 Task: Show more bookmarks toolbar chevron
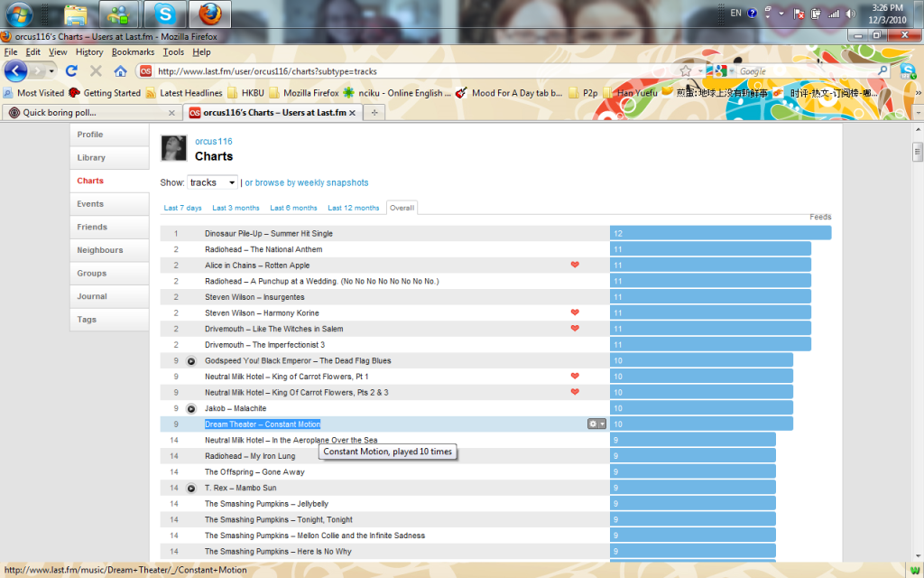pos(918,93)
